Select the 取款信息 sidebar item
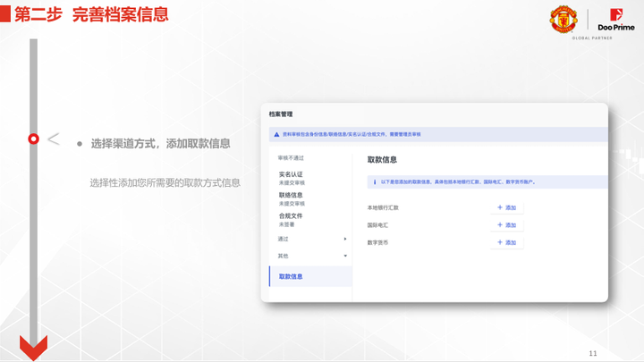The width and height of the screenshot is (644, 362). pyautogui.click(x=311, y=276)
